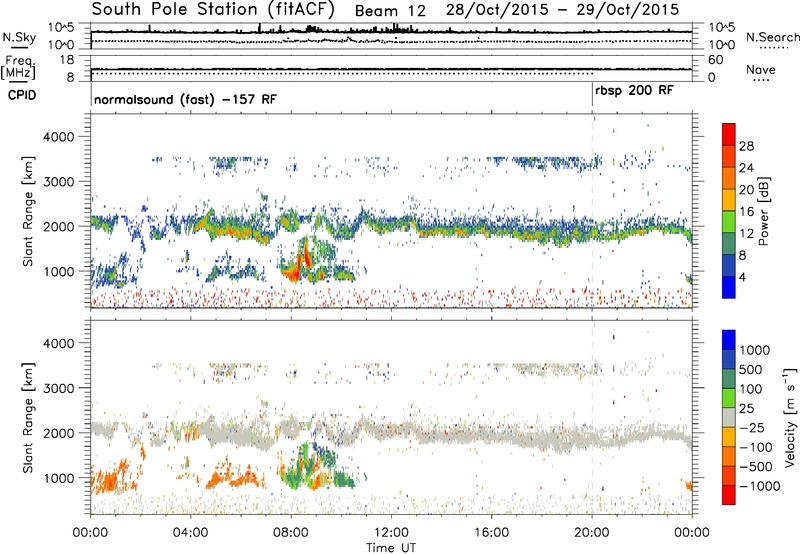Click the green velocity patch near 08:30 at 1000 km
This screenshot has height=554, width=800.
pos(294,477)
